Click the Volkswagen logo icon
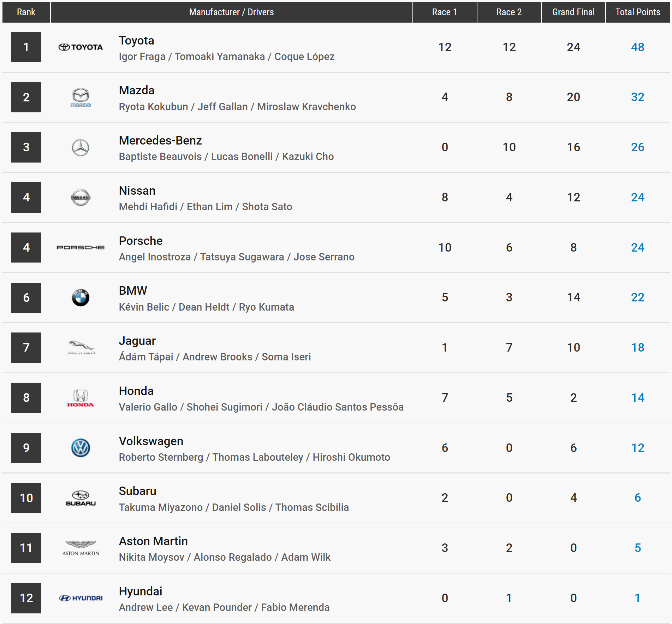 click(x=81, y=448)
